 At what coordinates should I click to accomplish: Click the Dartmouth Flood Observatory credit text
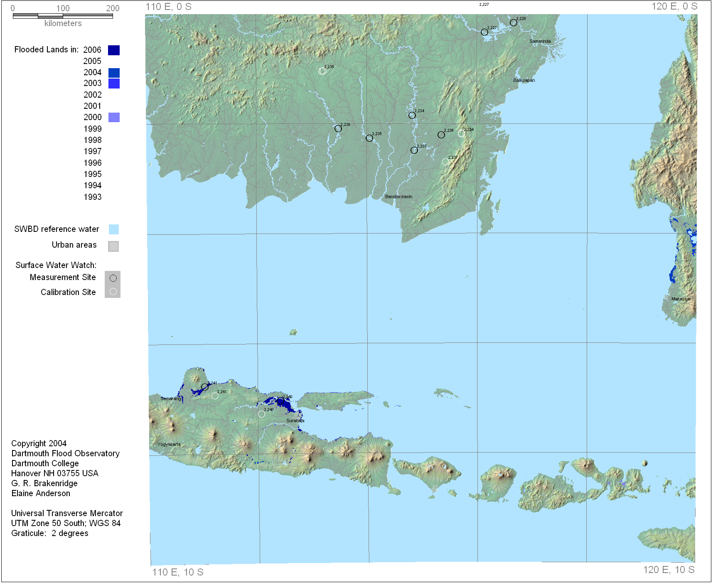coord(65,453)
